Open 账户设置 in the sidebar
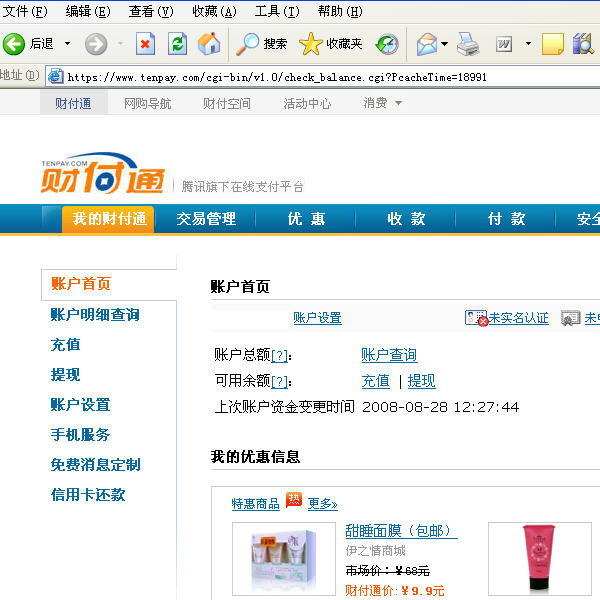The width and height of the screenshot is (600, 600). point(80,404)
